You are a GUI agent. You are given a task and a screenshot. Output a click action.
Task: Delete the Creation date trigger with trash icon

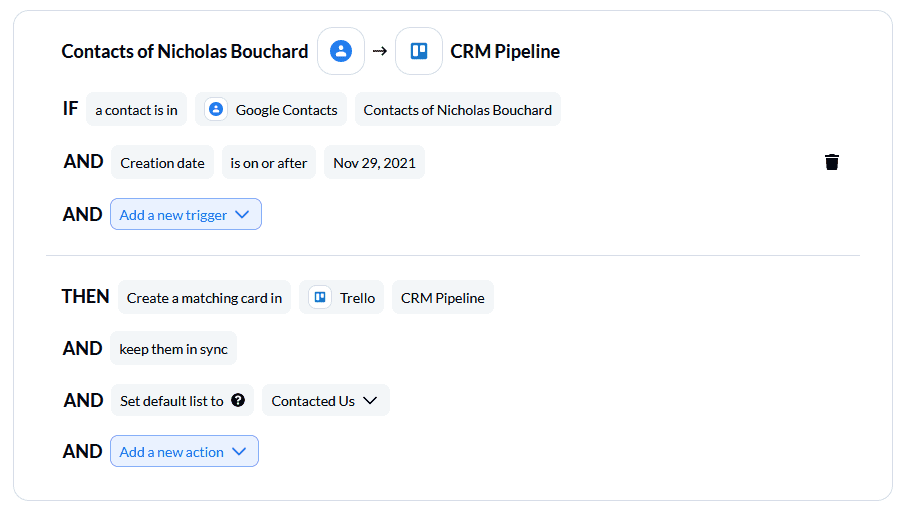coord(832,162)
